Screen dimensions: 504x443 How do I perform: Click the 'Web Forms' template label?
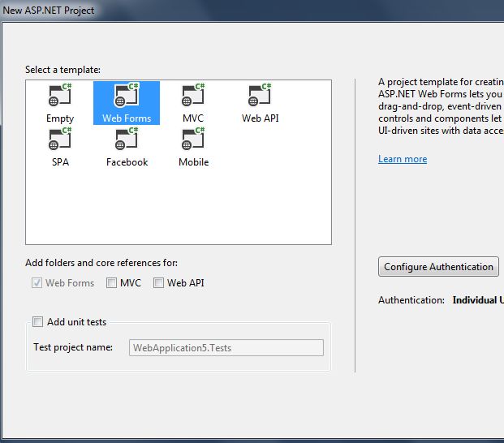point(127,118)
